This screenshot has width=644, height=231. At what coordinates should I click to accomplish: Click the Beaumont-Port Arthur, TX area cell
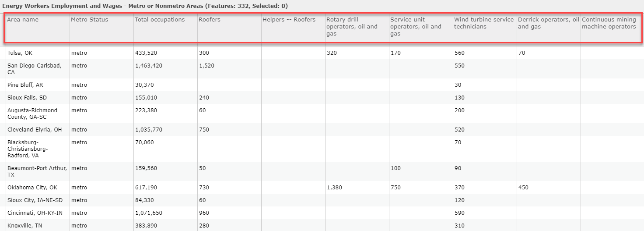38,171
